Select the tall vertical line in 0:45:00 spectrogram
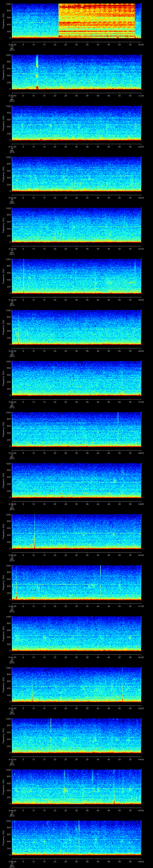 click(x=79, y=838)
